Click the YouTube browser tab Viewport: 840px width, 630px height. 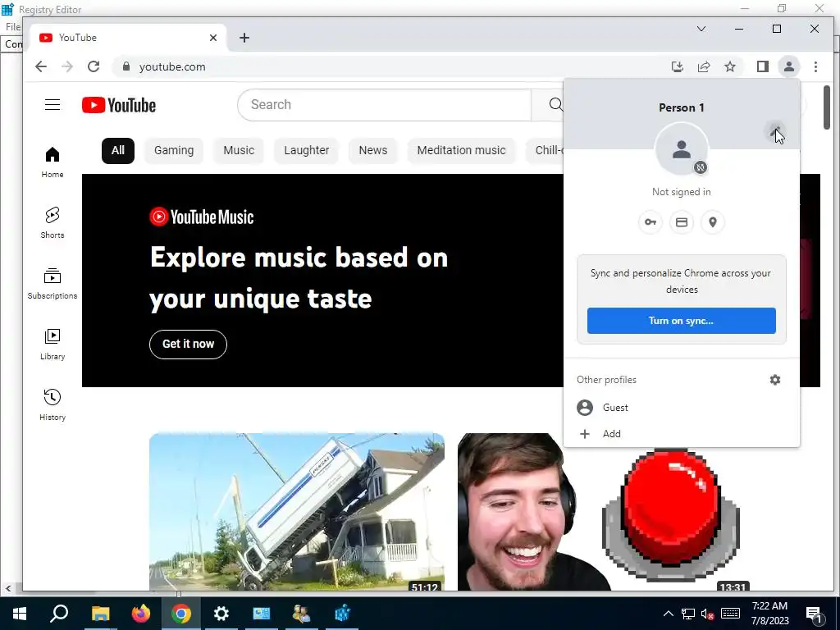[x=126, y=38]
